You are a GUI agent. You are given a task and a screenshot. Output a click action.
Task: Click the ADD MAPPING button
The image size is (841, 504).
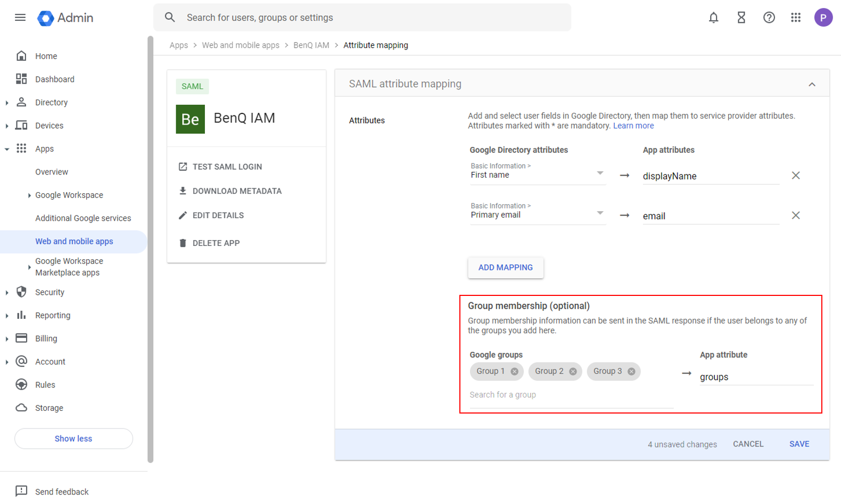[505, 268]
